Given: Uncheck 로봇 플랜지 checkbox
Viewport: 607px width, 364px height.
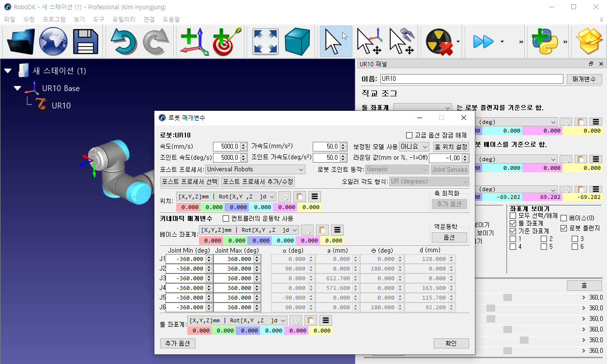Looking at the screenshot, I should click(x=564, y=228).
